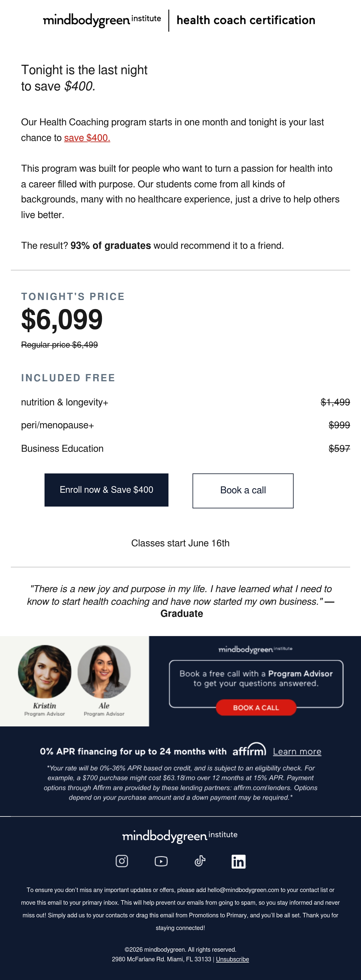Click the 'health coach certification' header title
The height and width of the screenshot is (980, 361).
pos(246,20)
